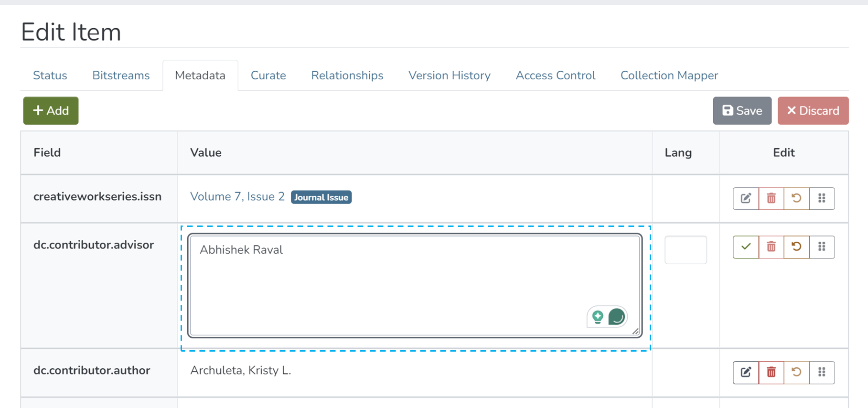868x408 pixels.
Task: Confirm the dc.contributor.advisor edit with checkmark
Action: tap(746, 247)
